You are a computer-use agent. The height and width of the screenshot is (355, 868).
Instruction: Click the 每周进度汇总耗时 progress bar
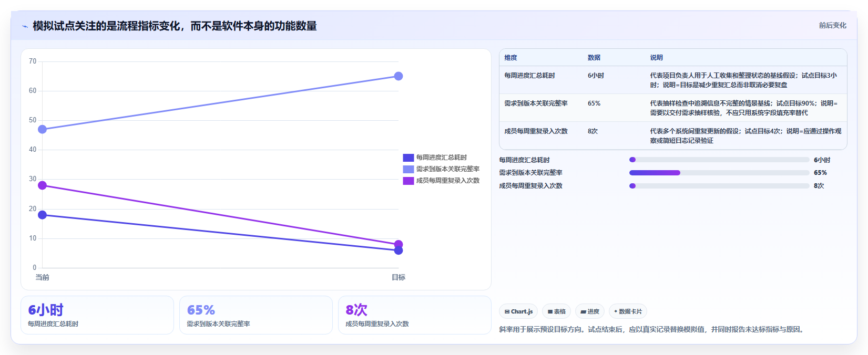(719, 160)
